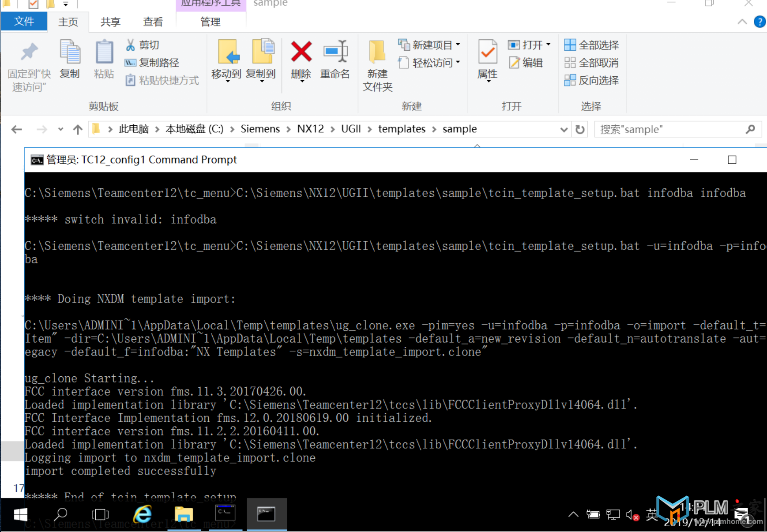Expand Move to dropdown arrow
This screenshot has width=767, height=532.
click(x=228, y=82)
